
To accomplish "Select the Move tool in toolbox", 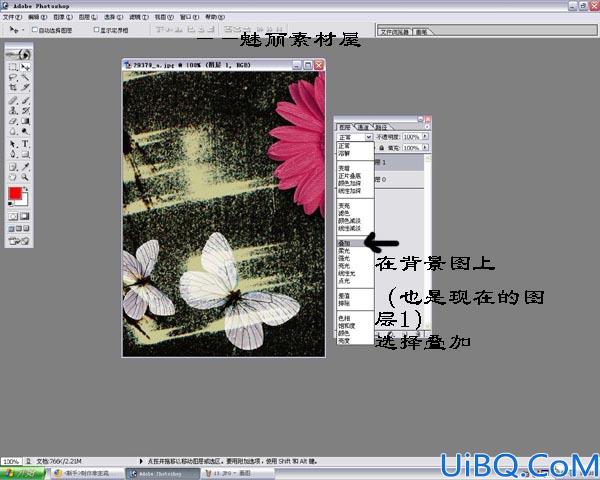I will (x=25, y=67).
